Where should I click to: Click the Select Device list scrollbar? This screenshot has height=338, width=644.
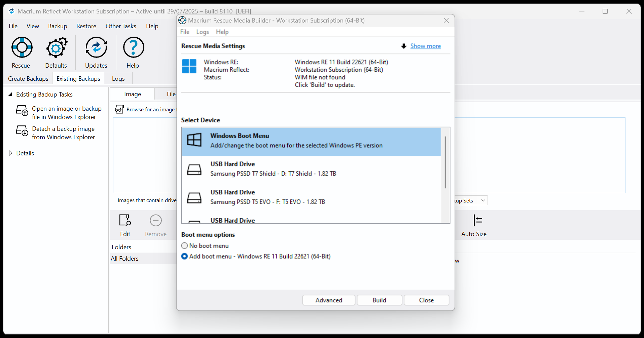[x=445, y=162]
